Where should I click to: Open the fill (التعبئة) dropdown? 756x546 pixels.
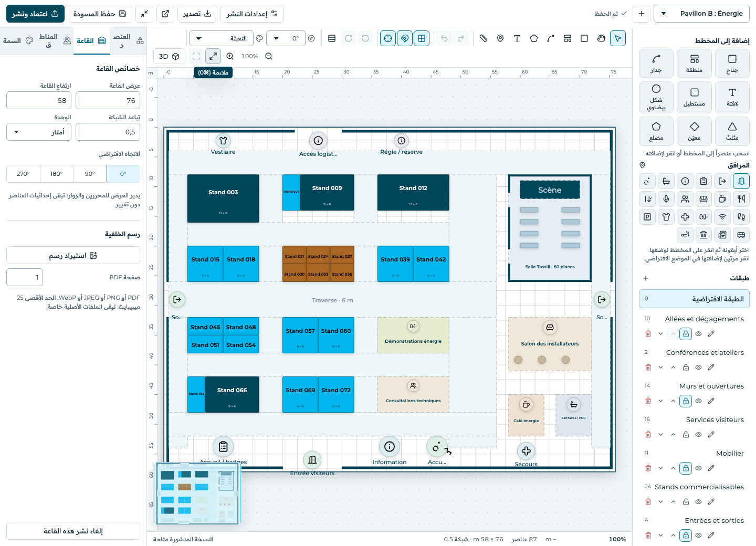tap(221, 38)
